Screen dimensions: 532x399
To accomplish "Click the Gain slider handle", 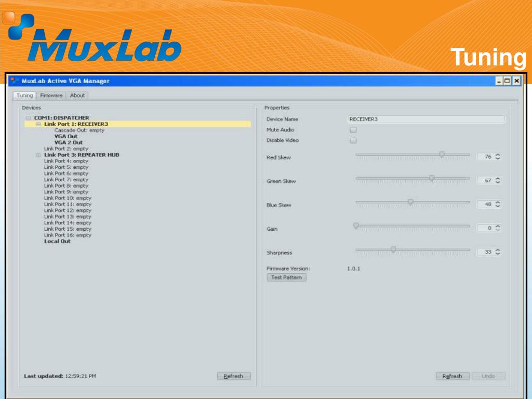I will pos(356,226).
